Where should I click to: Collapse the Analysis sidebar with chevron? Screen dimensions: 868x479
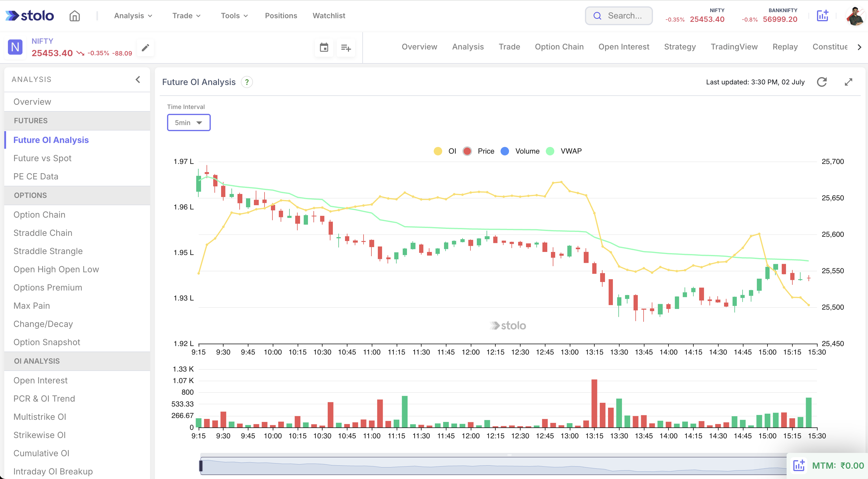138,80
